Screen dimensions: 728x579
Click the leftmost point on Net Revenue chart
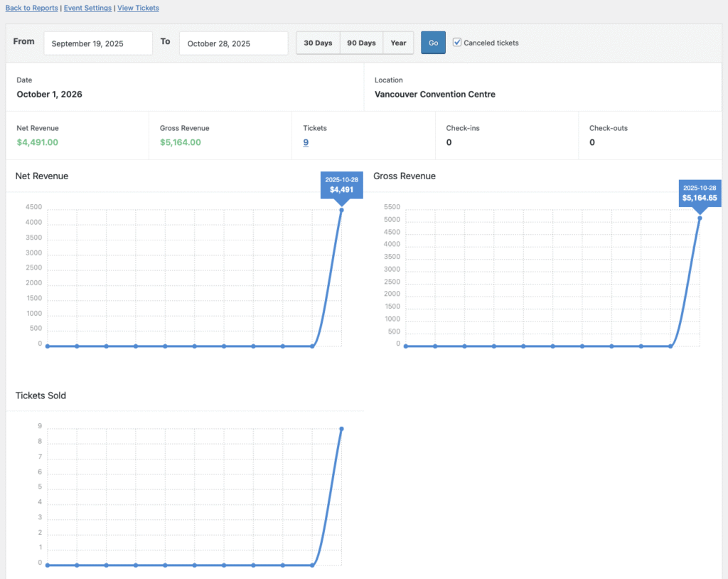(x=48, y=346)
